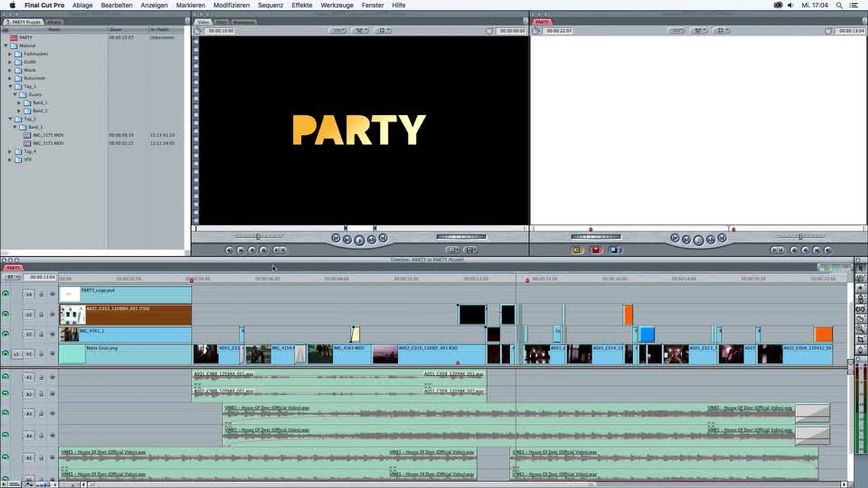Image resolution: width=868 pixels, height=488 pixels.
Task: Select the Pen tool in tool palette
Action: 860,350
